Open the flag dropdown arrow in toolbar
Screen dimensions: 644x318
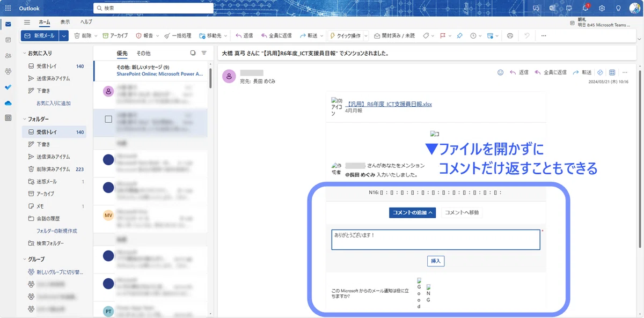450,35
